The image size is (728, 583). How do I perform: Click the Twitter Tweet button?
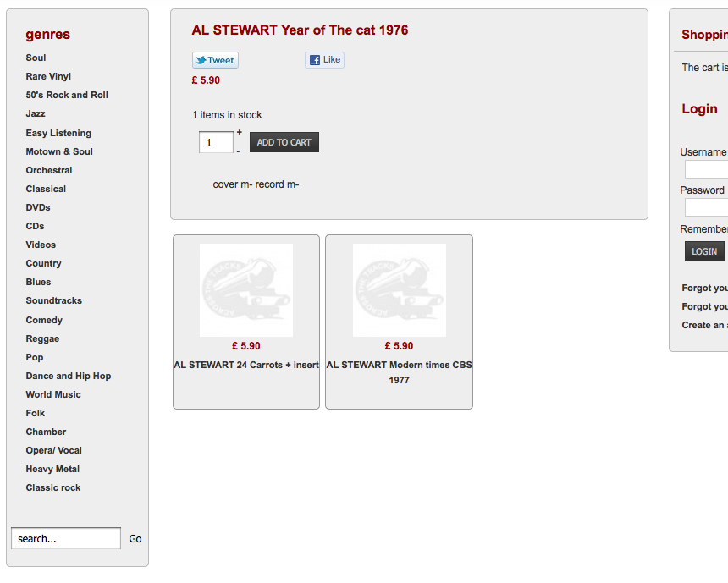pyautogui.click(x=215, y=60)
